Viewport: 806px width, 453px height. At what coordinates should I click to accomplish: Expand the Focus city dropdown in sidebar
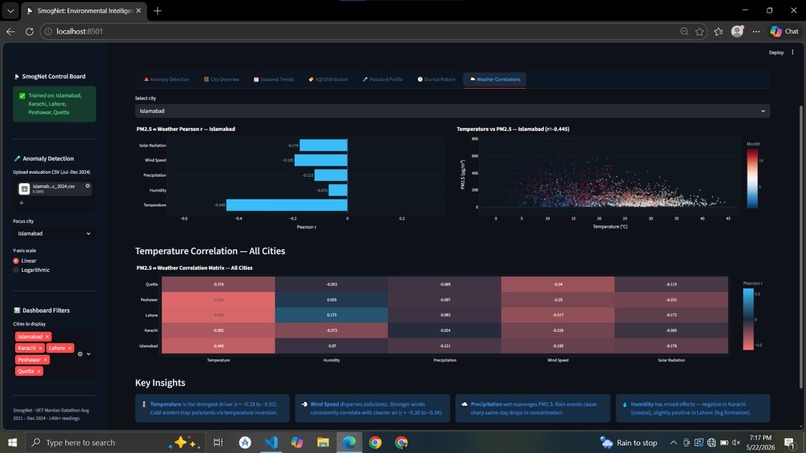(54, 233)
